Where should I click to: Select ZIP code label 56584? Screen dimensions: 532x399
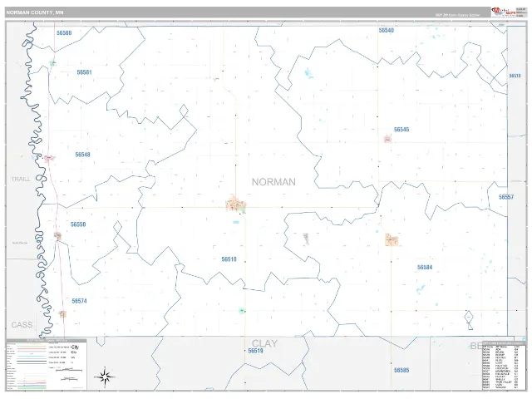(425, 268)
